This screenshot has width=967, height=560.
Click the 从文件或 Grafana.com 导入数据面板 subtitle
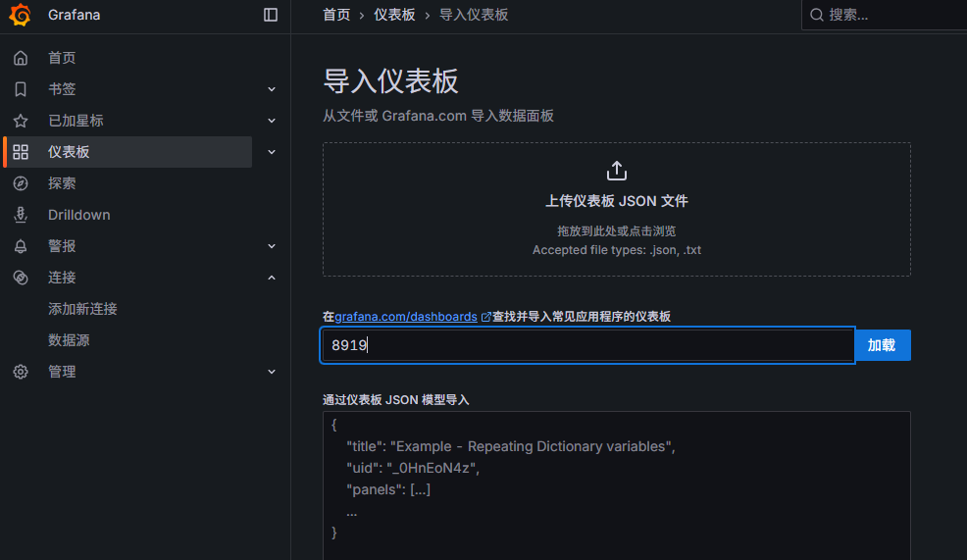(x=437, y=116)
